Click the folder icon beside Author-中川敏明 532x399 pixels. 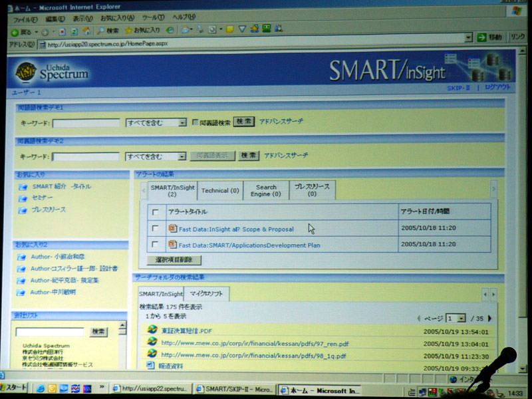21,293
